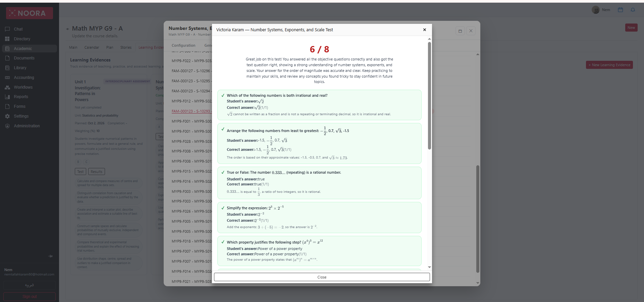Open Chat from the sidebar icon
This screenshot has width=644, height=302.
(x=7, y=29)
